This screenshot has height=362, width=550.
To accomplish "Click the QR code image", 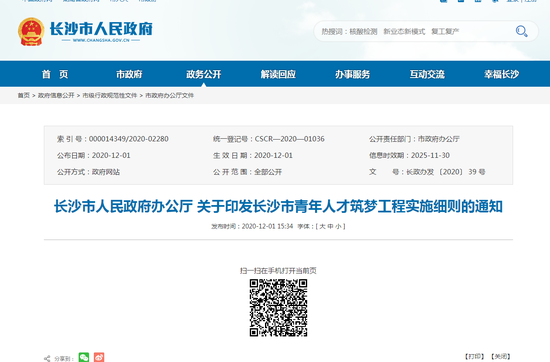I will [279, 308].
